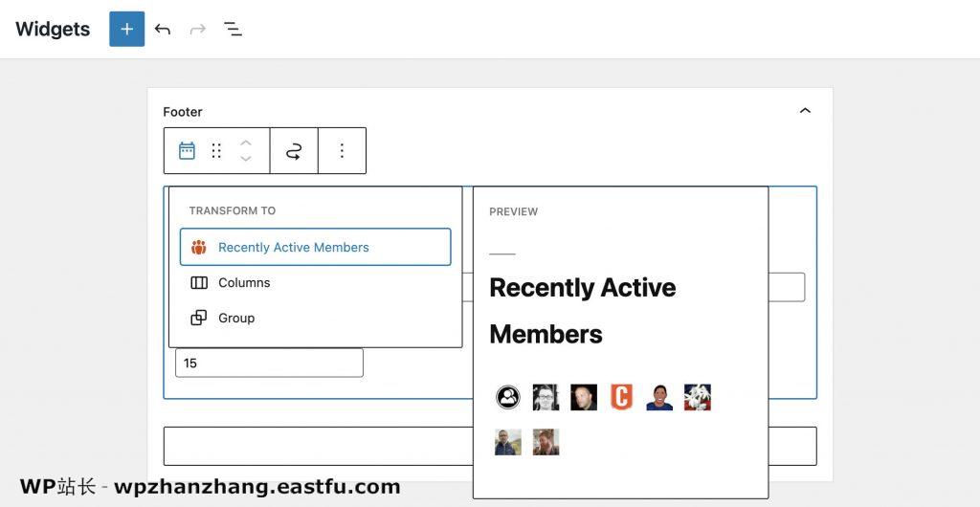Undo the last change

tap(163, 29)
